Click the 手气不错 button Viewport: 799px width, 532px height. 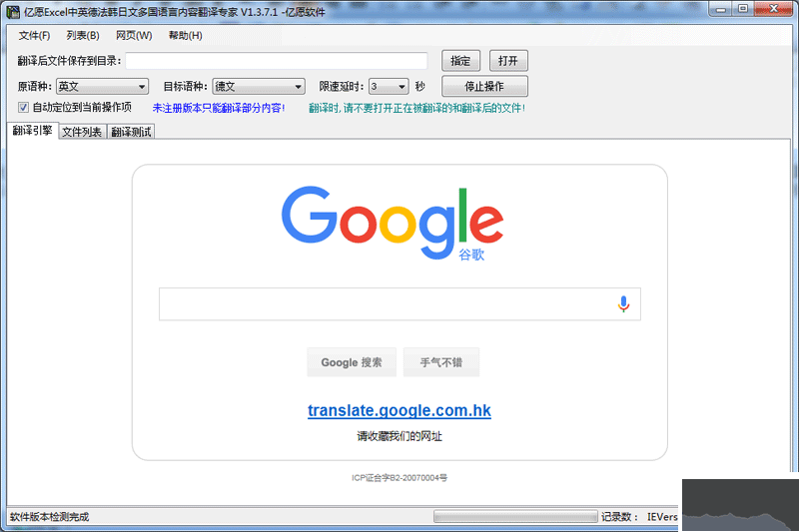(x=441, y=362)
